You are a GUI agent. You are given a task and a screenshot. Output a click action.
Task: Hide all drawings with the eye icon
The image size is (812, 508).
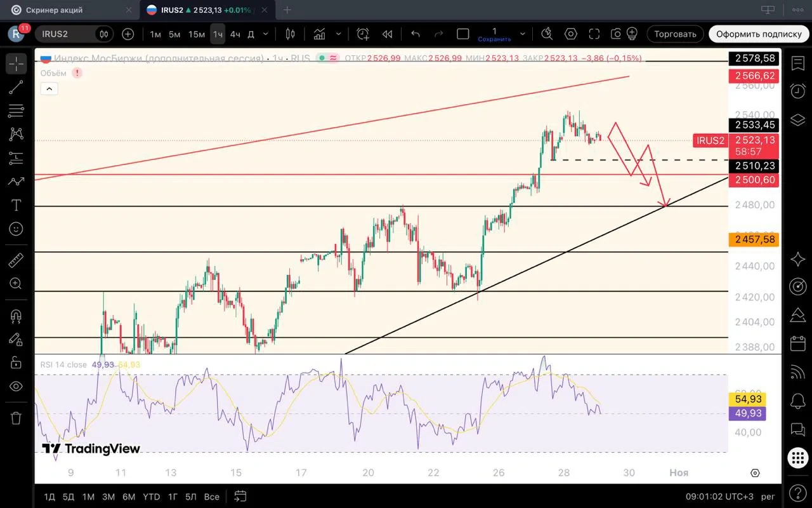point(16,386)
